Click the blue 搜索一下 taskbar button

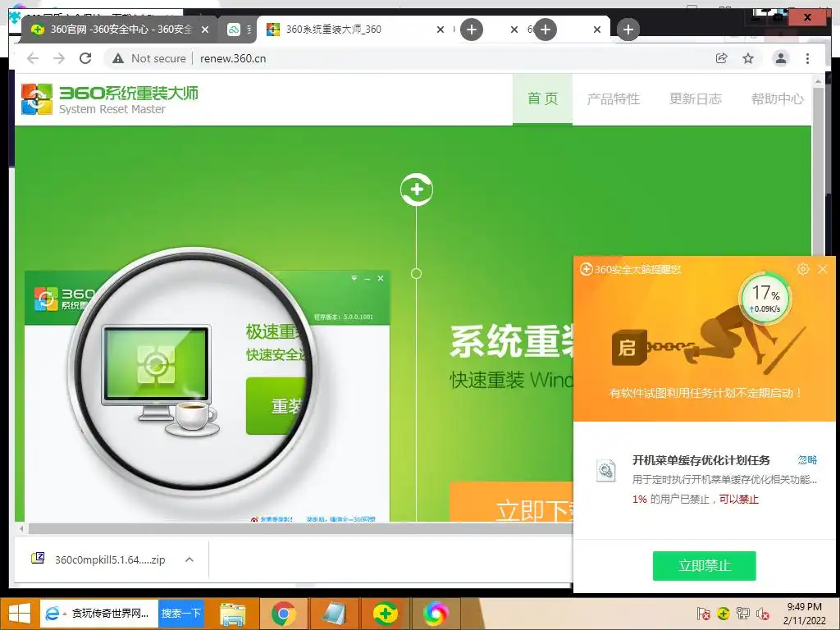pyautogui.click(x=181, y=614)
